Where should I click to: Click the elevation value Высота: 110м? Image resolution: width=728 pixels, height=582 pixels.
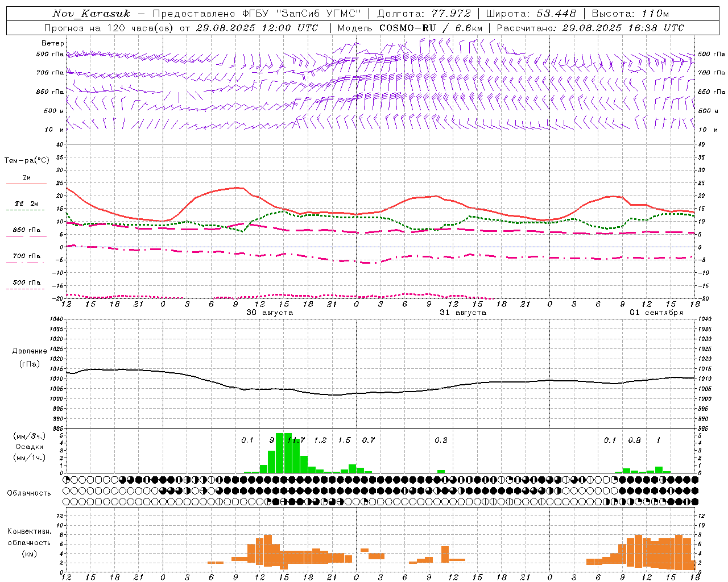[x=631, y=14]
